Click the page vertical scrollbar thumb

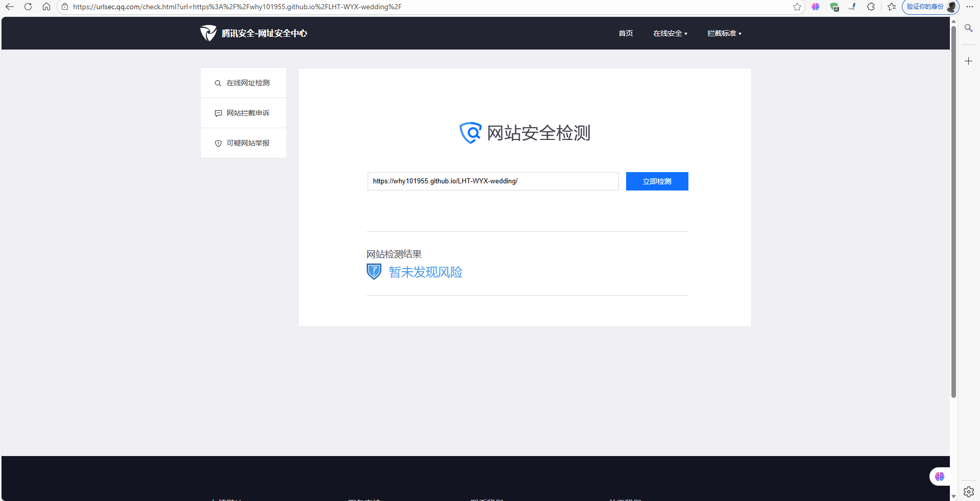click(953, 211)
